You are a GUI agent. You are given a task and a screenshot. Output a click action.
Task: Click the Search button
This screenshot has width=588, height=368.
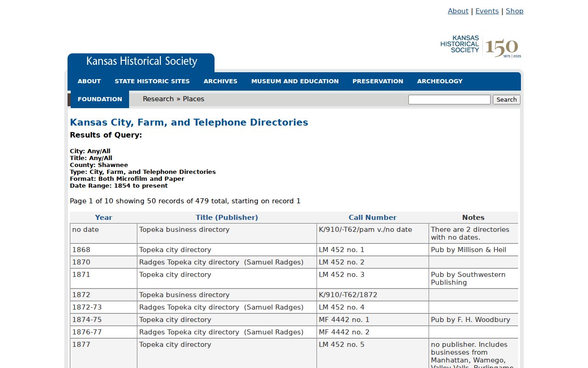pyautogui.click(x=507, y=99)
